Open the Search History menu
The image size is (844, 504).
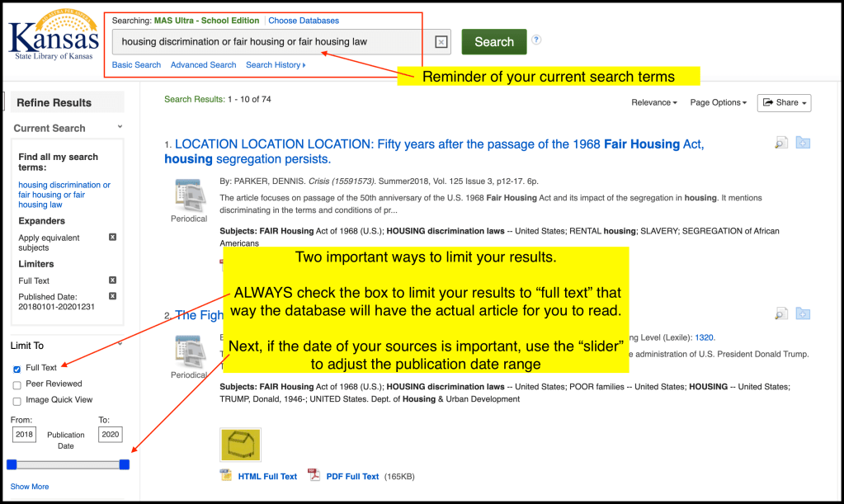[275, 65]
